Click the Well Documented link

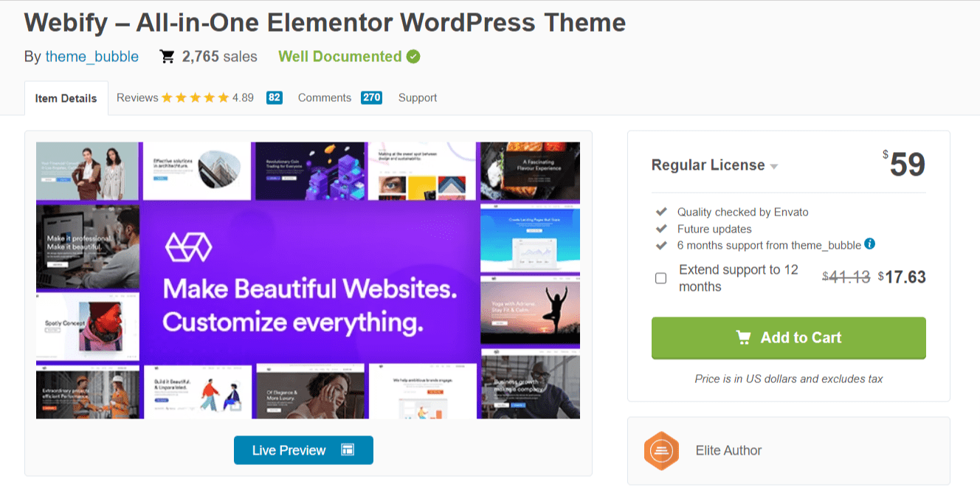pos(339,56)
